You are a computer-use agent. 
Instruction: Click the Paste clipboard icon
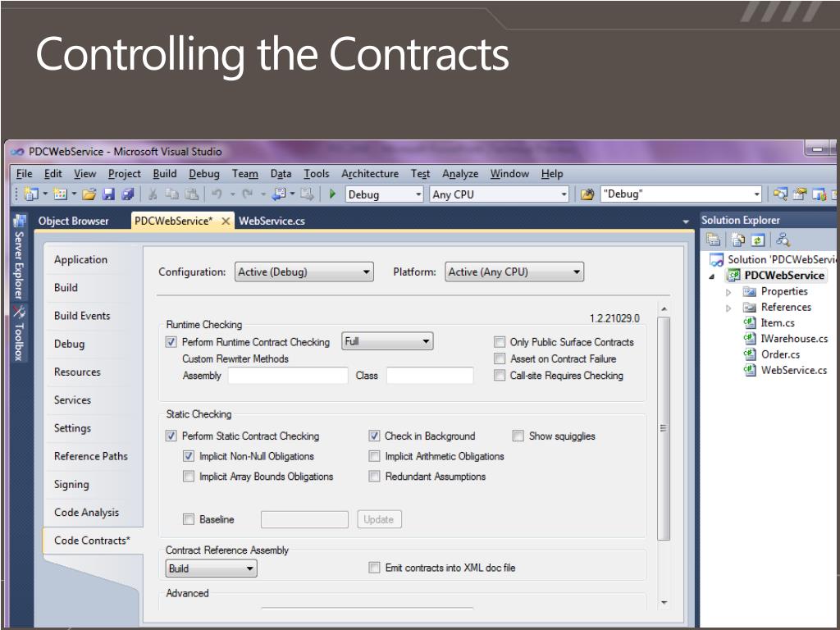click(x=191, y=194)
